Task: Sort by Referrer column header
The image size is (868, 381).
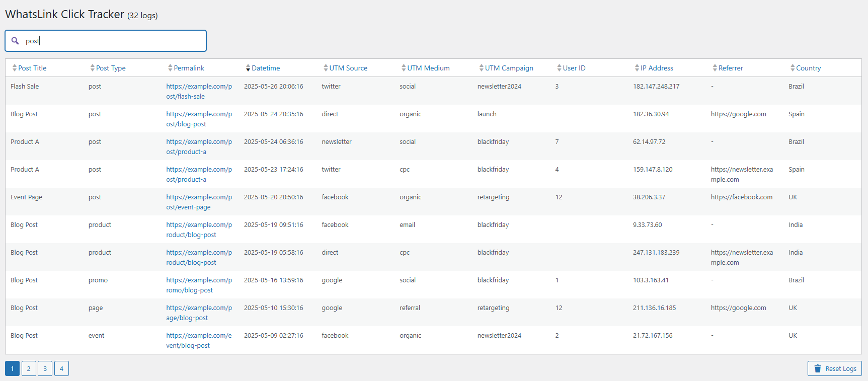Action: point(728,68)
